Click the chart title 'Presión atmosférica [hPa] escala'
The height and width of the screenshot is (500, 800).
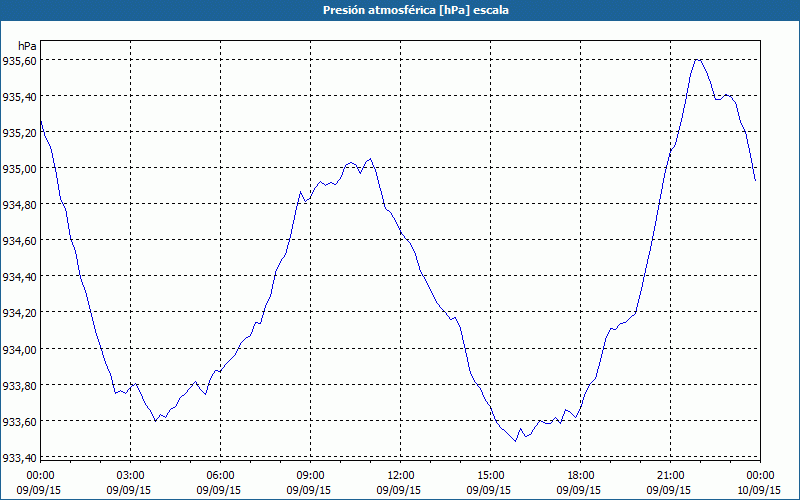[415, 10]
